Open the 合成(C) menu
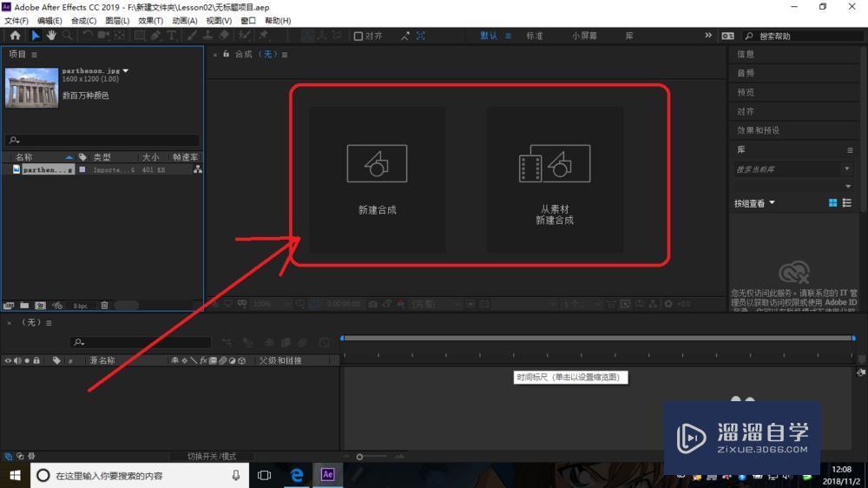Image resolution: width=868 pixels, height=488 pixels. coord(83,21)
